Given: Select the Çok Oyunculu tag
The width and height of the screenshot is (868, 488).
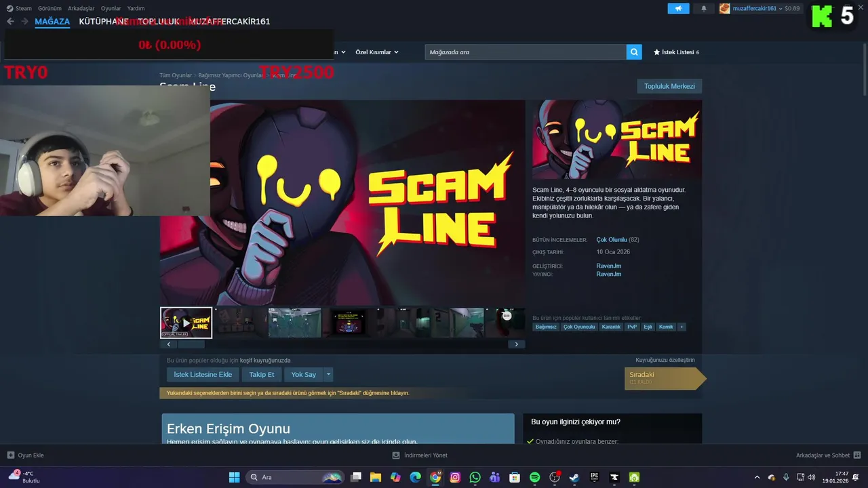Looking at the screenshot, I should 579,327.
